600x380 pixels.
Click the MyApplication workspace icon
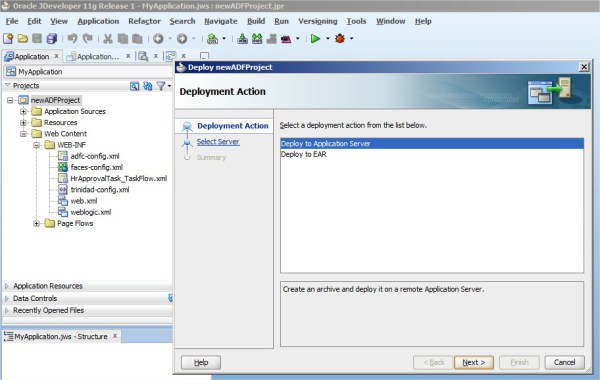tap(11, 72)
